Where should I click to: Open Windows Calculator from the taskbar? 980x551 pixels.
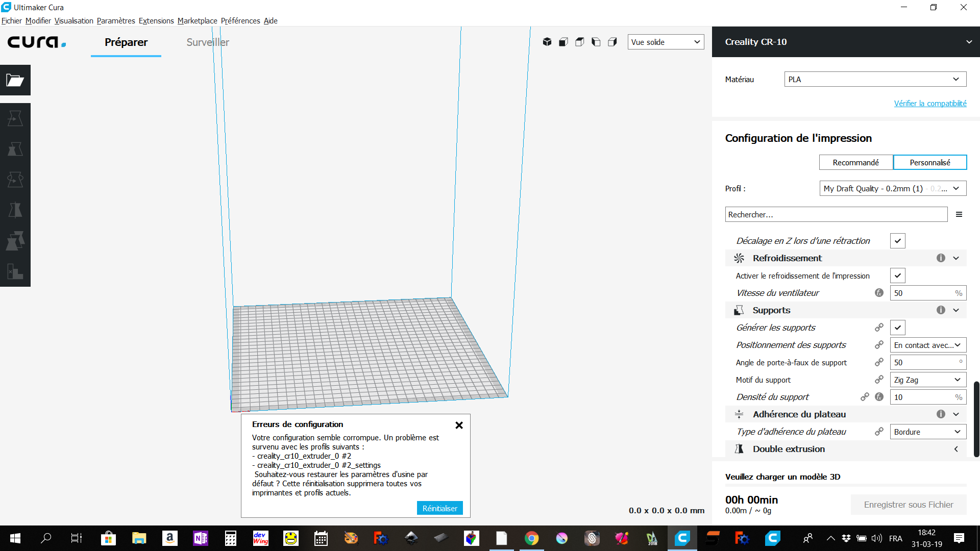tap(231, 538)
